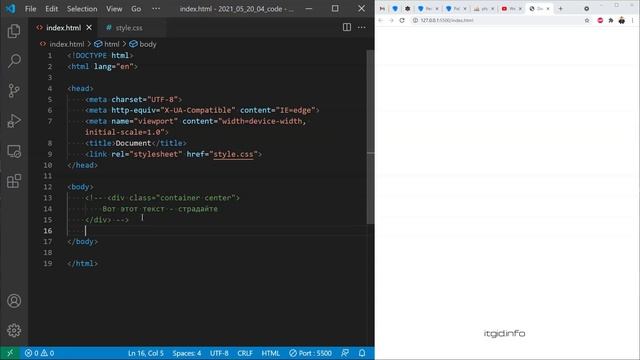Open the Accounts menu icon
Image resolution: width=640 pixels, height=360 pixels.
pyautogui.click(x=14, y=301)
